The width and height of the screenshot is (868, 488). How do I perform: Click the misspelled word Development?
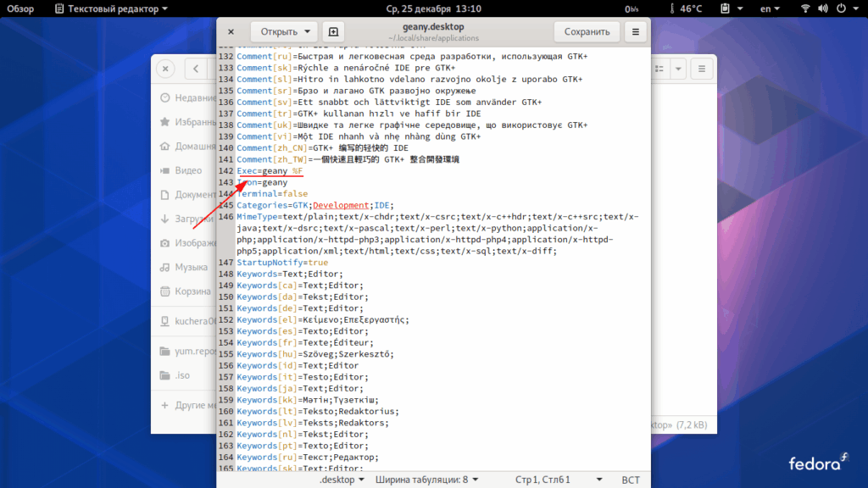point(341,205)
